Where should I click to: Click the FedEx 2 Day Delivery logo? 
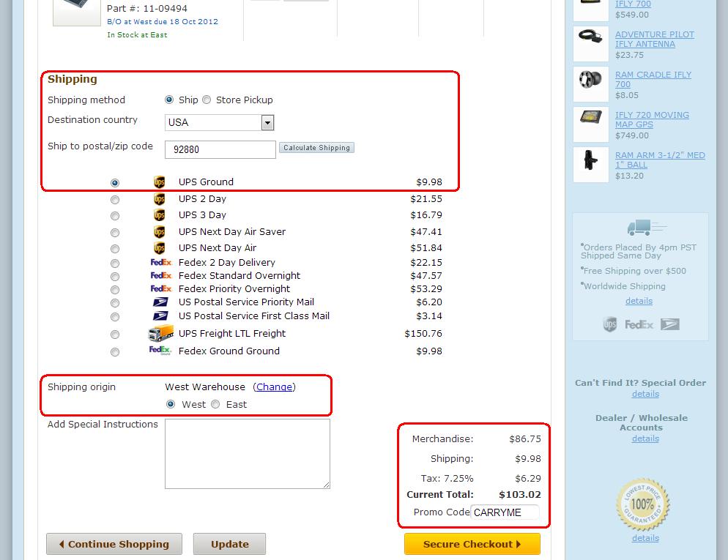point(160,262)
